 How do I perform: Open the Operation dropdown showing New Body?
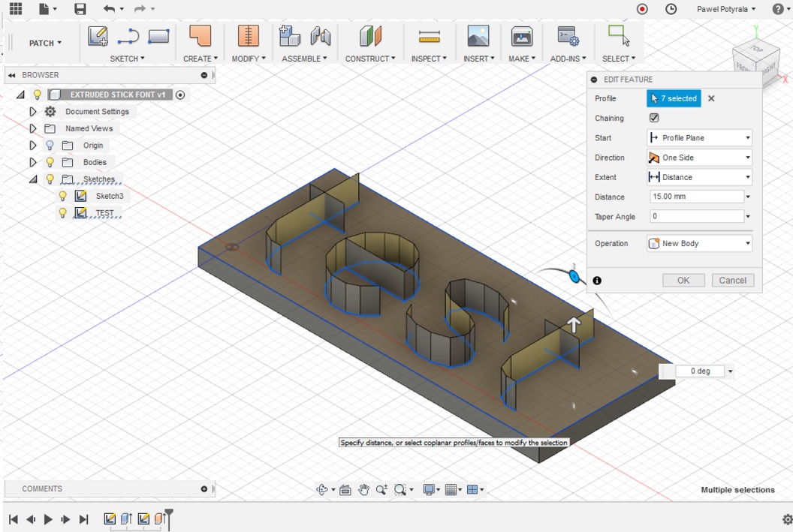698,243
